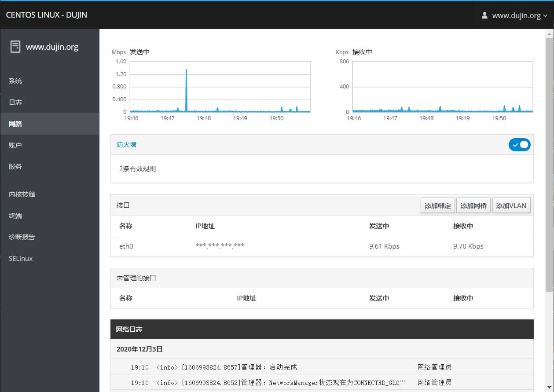This screenshot has width=554, height=392.
Task: Open 诊断报告 diagnostic reports
Action: click(22, 237)
